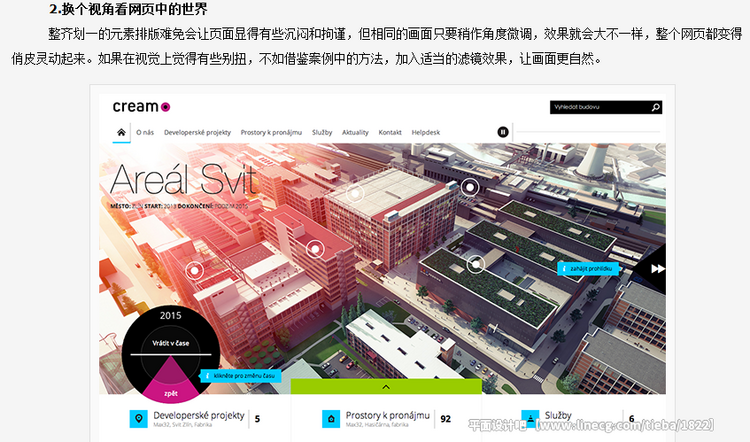The image size is (750, 442).
Task: Click the search magnifier icon
Action: [x=656, y=107]
